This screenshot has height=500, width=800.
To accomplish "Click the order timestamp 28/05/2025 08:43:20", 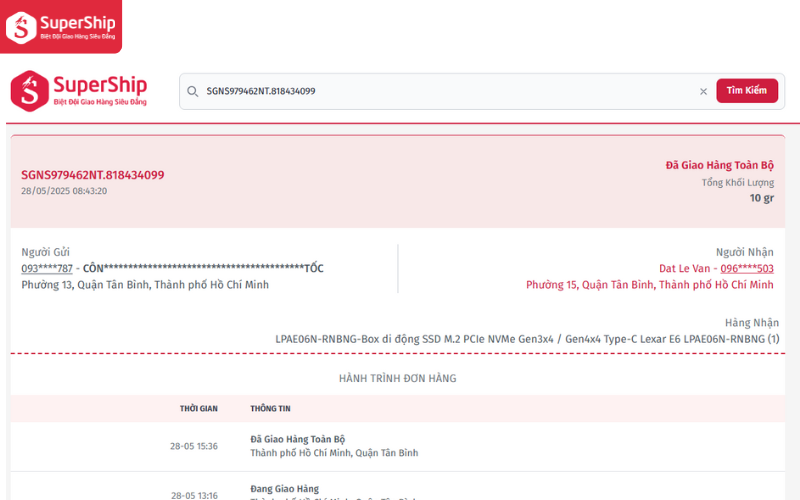I will [x=64, y=191].
